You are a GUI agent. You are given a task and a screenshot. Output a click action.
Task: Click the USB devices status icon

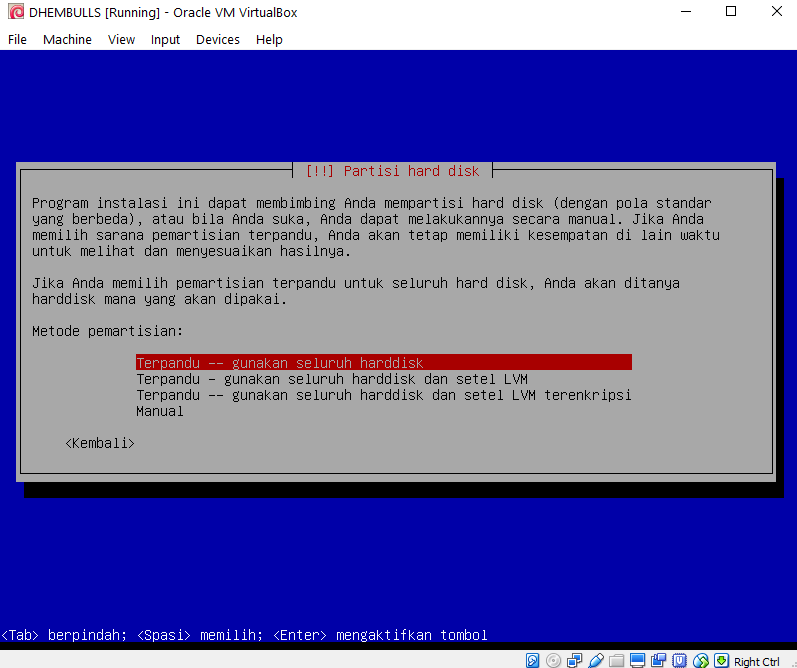pyautogui.click(x=596, y=660)
